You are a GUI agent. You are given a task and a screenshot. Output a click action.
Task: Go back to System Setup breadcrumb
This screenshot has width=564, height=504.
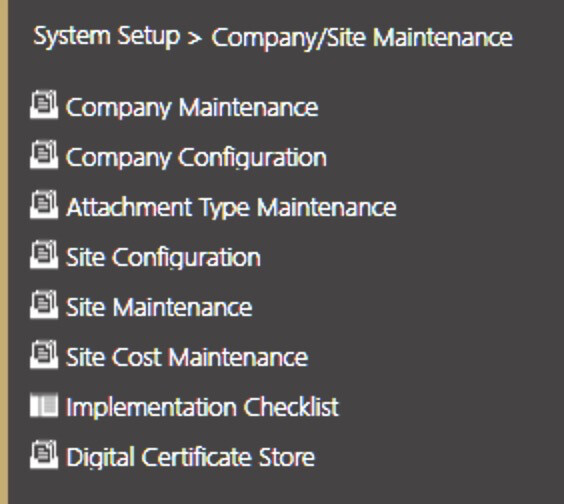(106, 37)
